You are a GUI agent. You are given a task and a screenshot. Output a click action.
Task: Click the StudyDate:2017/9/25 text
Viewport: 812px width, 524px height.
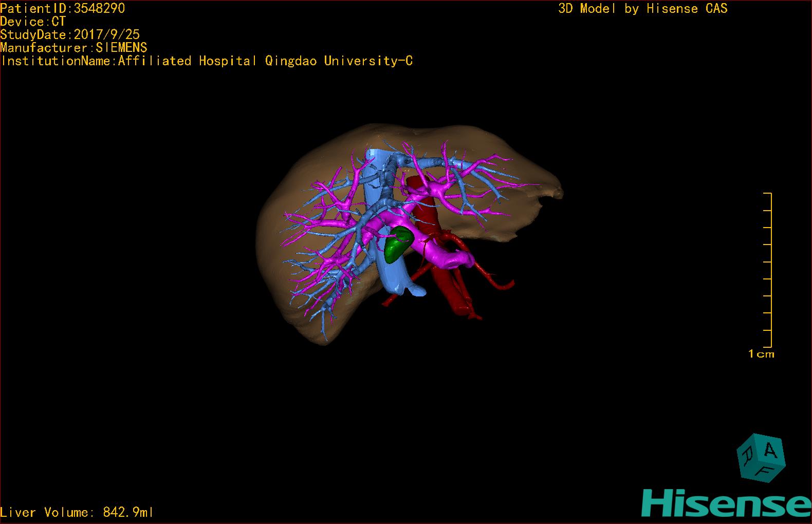pos(70,34)
